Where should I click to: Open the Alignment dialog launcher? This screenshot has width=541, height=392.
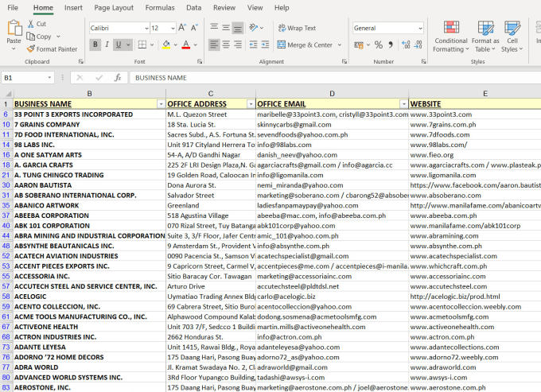344,61
